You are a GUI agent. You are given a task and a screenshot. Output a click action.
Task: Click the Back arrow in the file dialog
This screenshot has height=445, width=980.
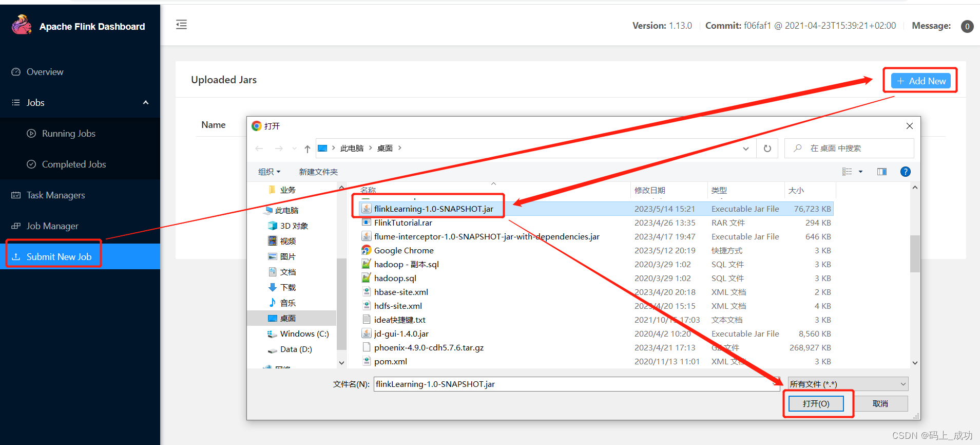(x=259, y=149)
